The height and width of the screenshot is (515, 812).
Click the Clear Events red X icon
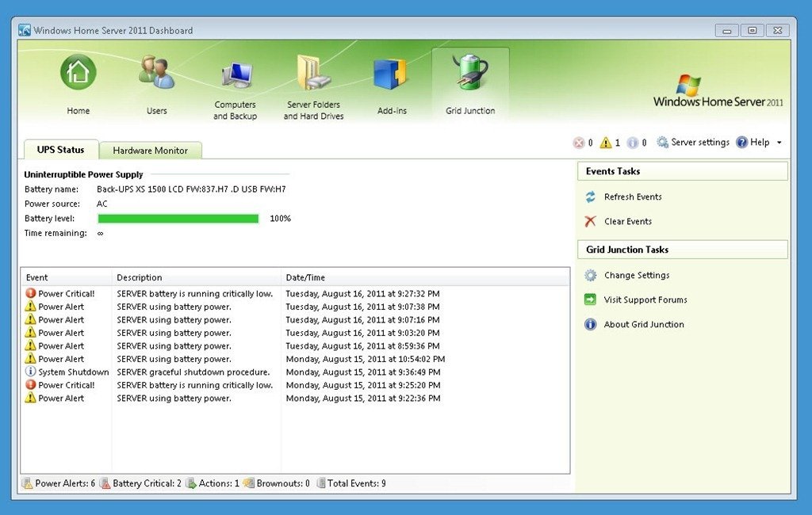click(x=590, y=222)
